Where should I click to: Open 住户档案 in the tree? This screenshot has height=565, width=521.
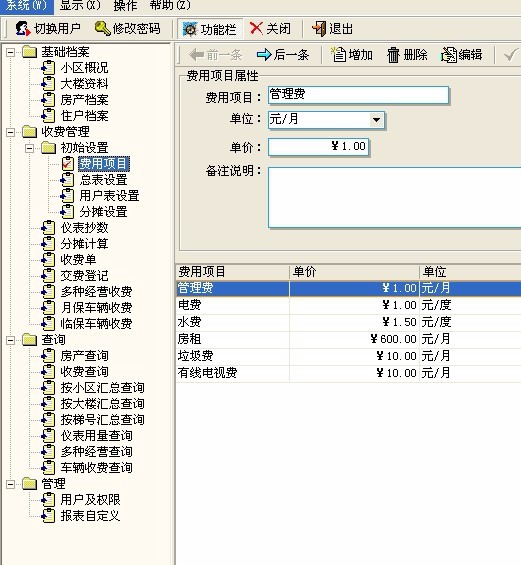pyautogui.click(x=84, y=116)
